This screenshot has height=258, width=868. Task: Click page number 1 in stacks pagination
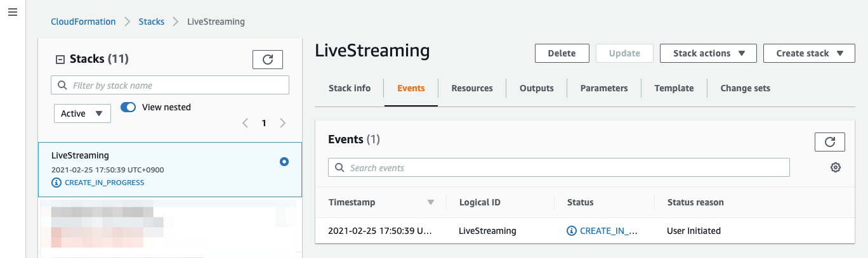(264, 123)
